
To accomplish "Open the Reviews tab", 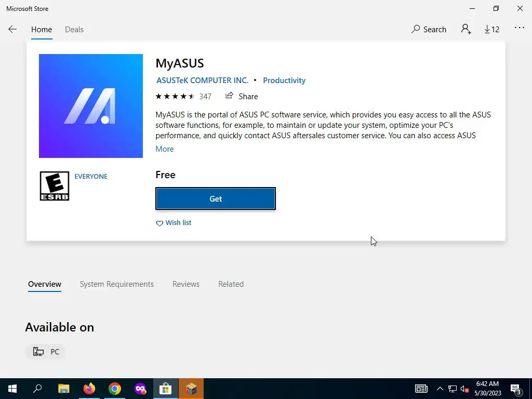I will 186,284.
